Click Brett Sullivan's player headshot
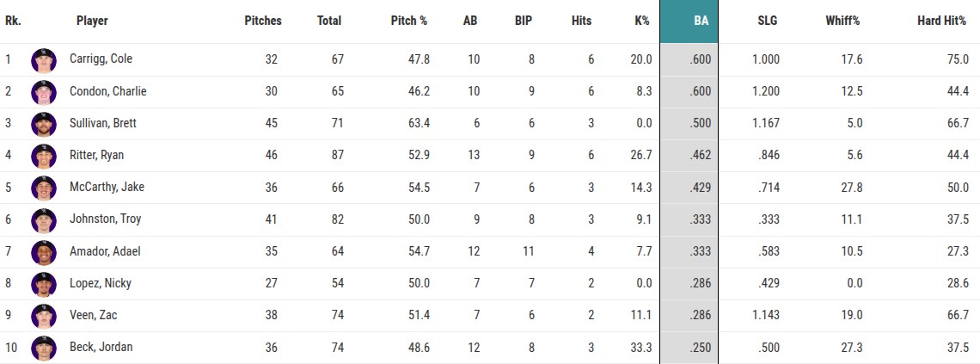The width and height of the screenshot is (980, 364). pos(43,124)
